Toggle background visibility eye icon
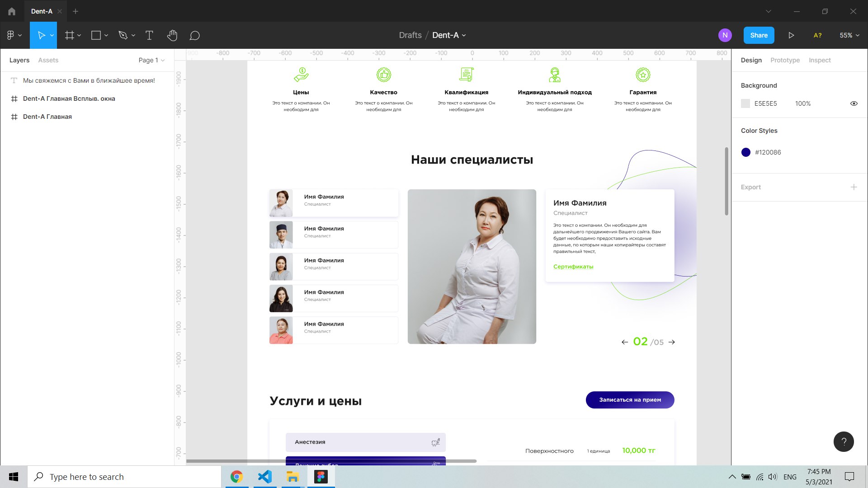 pos(854,103)
